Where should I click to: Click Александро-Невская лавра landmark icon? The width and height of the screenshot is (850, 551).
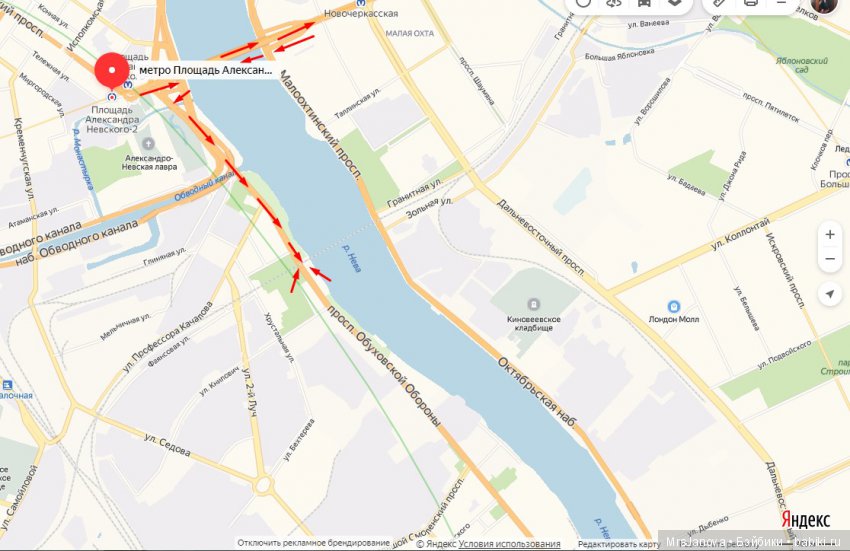pos(148,144)
